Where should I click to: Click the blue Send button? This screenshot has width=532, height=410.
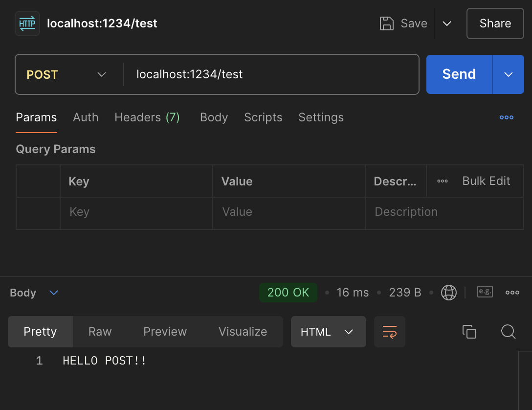459,74
